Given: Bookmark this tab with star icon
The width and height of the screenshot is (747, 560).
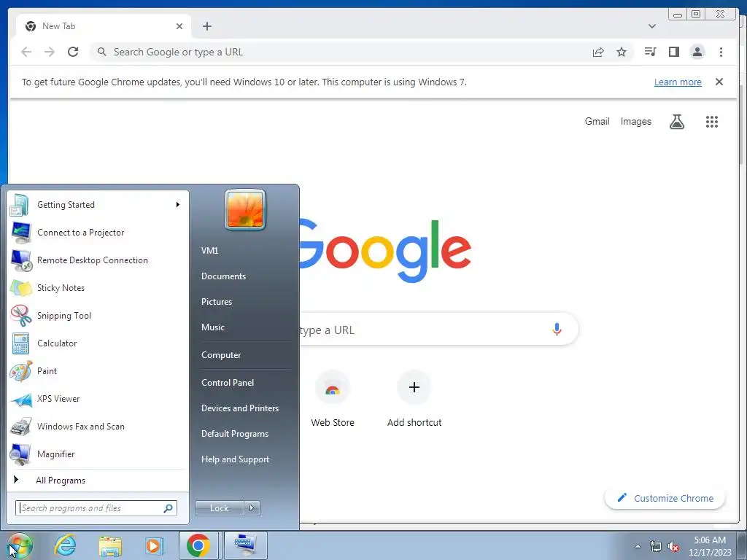Looking at the screenshot, I should 622,52.
